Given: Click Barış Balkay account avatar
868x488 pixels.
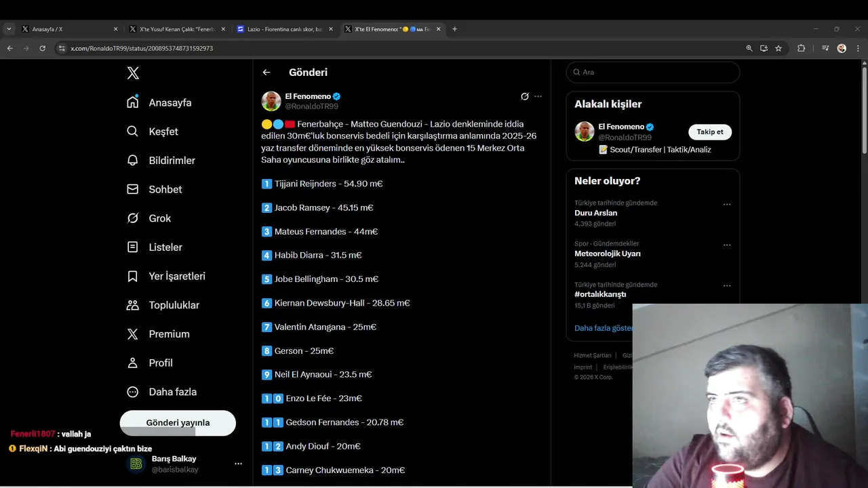Looking at the screenshot, I should 136,464.
